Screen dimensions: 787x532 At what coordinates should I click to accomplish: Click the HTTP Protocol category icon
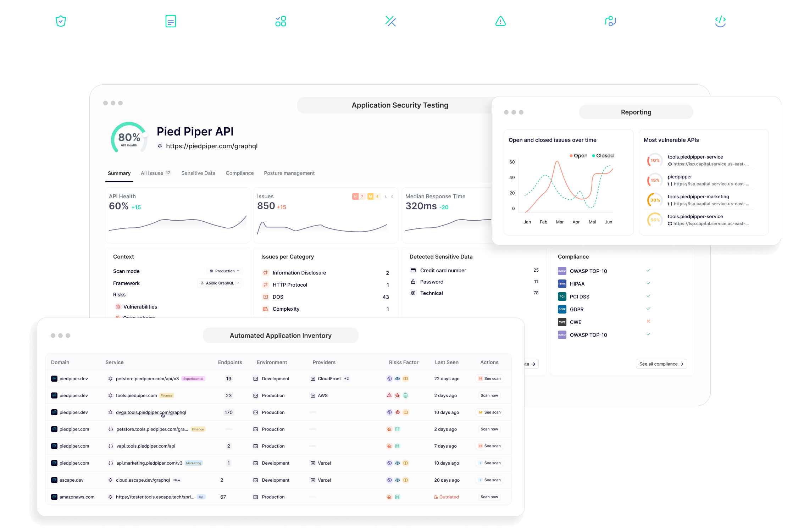pyautogui.click(x=265, y=285)
